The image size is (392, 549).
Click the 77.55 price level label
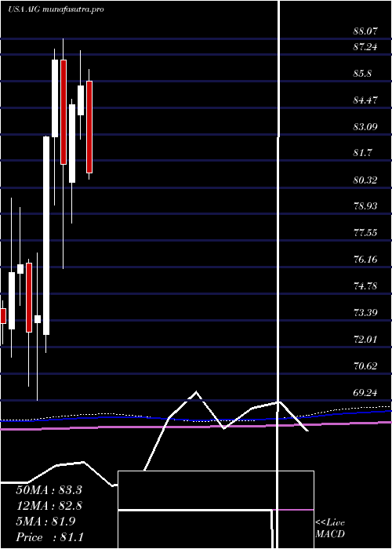(x=365, y=233)
